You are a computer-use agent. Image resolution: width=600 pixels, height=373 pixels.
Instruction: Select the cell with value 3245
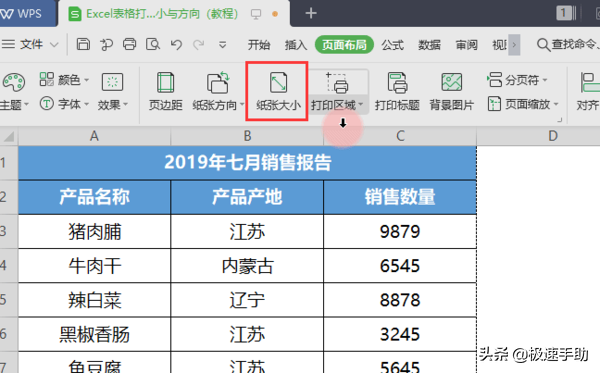click(400, 334)
